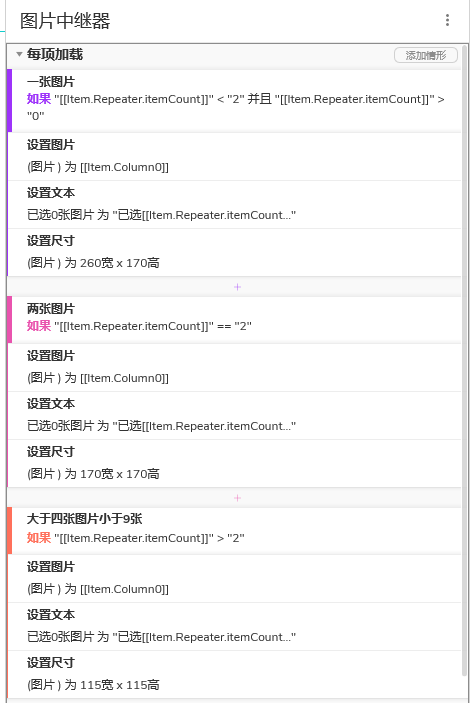This screenshot has height=703, width=470.
Task: Click the 添加情形 button
Action: coord(426,55)
